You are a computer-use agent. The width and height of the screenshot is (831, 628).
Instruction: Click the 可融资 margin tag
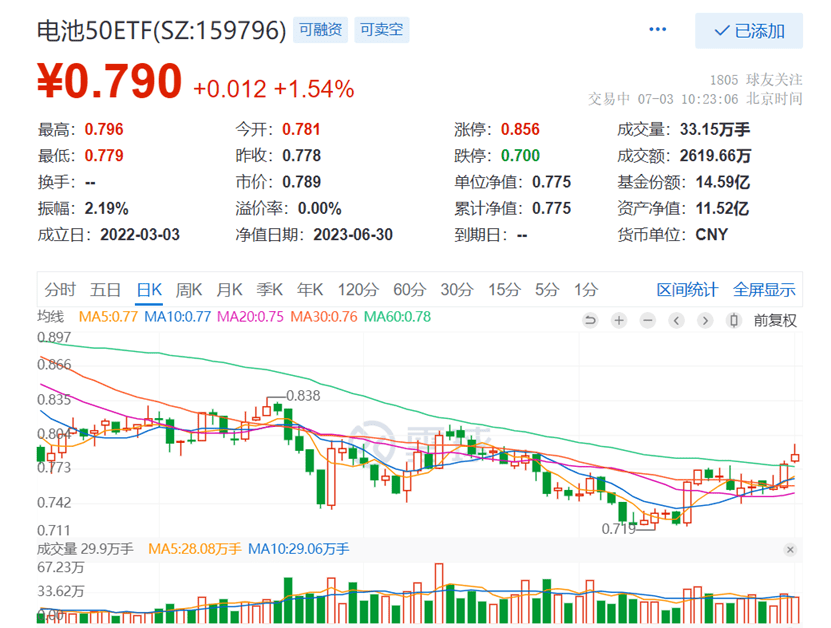coord(319,30)
